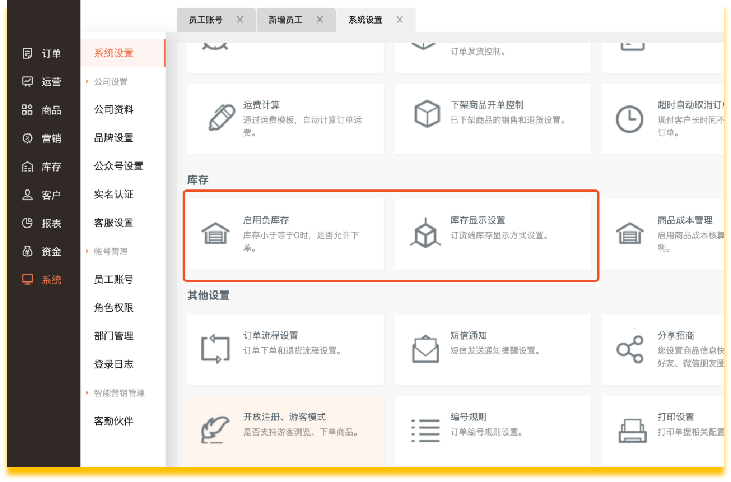Click the clock icon for 超时自动取消订单
This screenshot has height=482, width=731.
(x=629, y=118)
